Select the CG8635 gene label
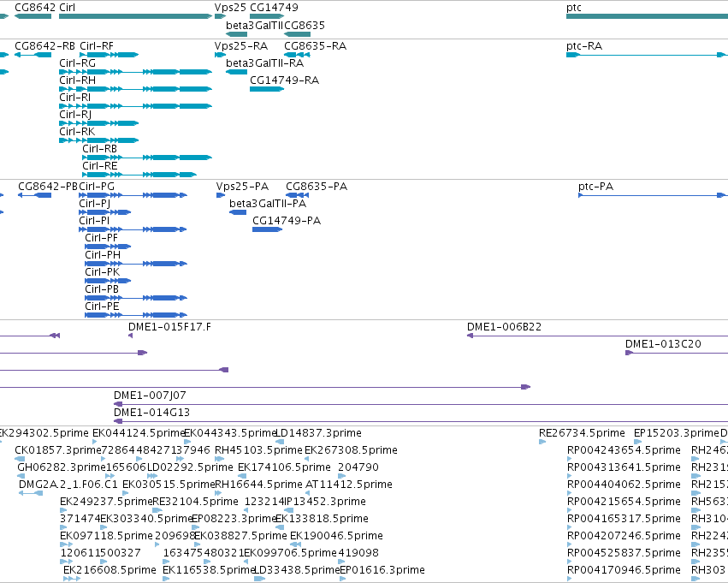The image size is (728, 583). (305, 25)
